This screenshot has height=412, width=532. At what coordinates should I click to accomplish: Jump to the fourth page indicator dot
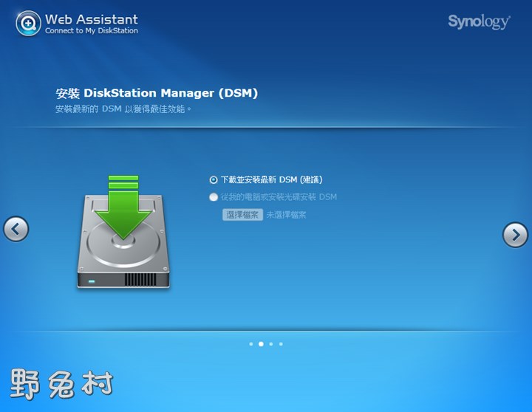click(x=281, y=344)
